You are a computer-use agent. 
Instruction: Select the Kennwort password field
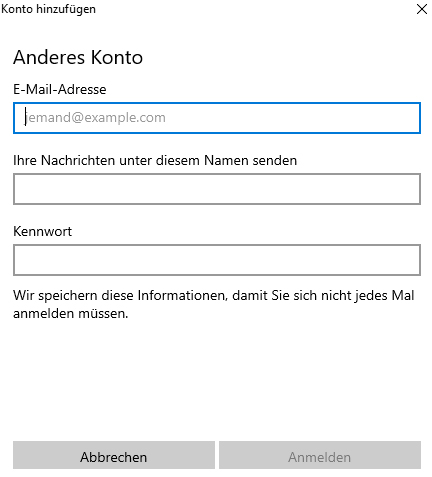pyautogui.click(x=217, y=260)
